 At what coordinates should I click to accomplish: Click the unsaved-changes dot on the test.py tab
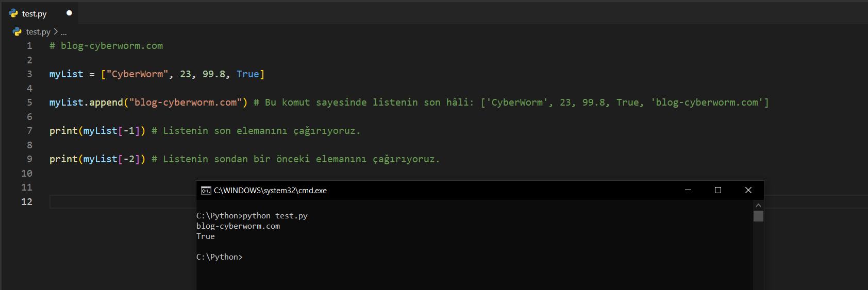[x=69, y=13]
